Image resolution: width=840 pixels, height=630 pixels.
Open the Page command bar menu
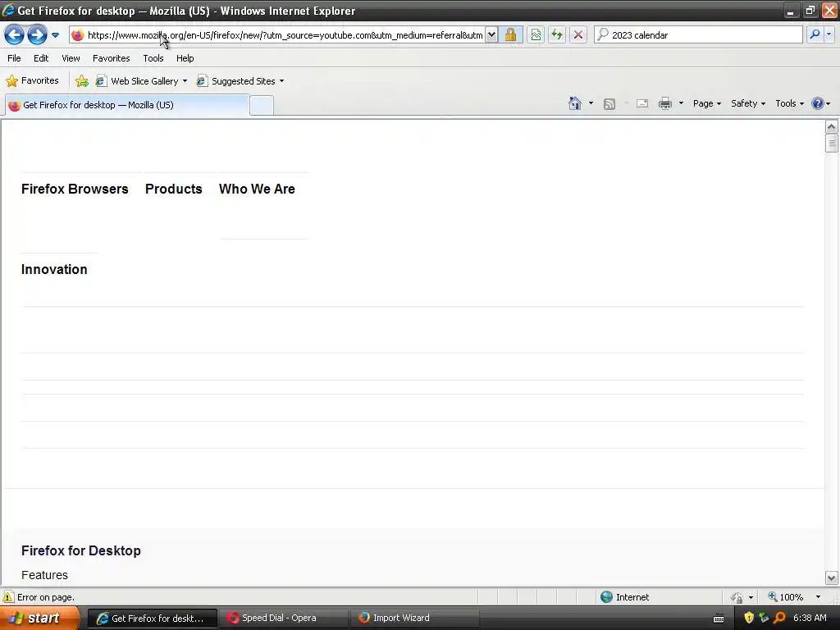tap(706, 103)
